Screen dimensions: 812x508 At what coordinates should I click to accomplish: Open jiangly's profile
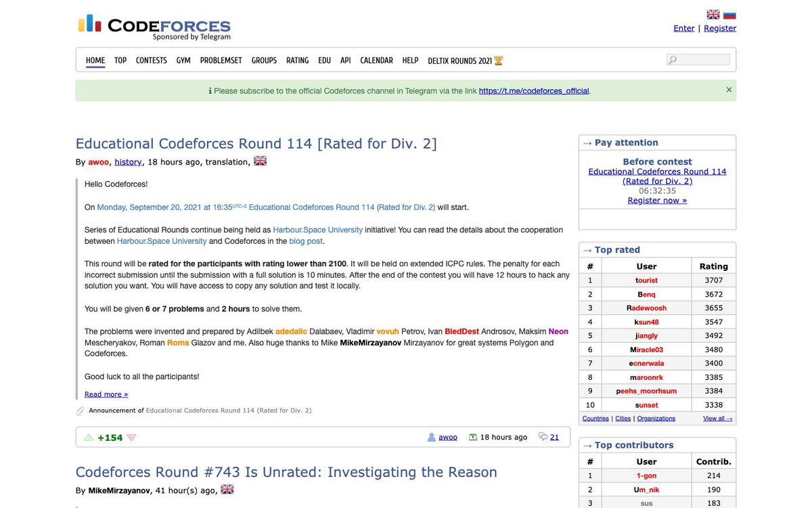646,336
